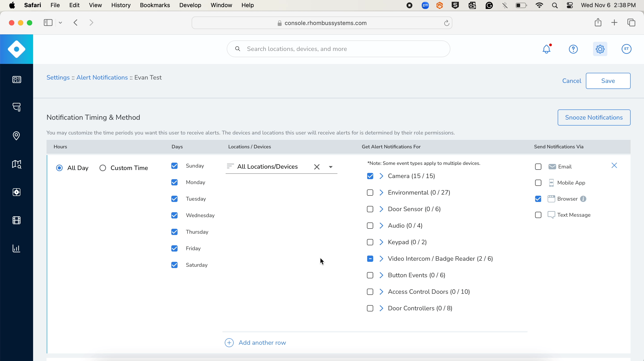Open a new tab with plus icon
This screenshot has width=644, height=361.
coord(614,23)
